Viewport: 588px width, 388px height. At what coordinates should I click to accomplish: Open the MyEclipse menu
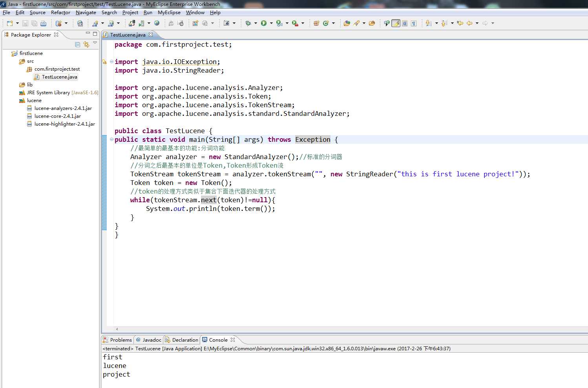(169, 13)
